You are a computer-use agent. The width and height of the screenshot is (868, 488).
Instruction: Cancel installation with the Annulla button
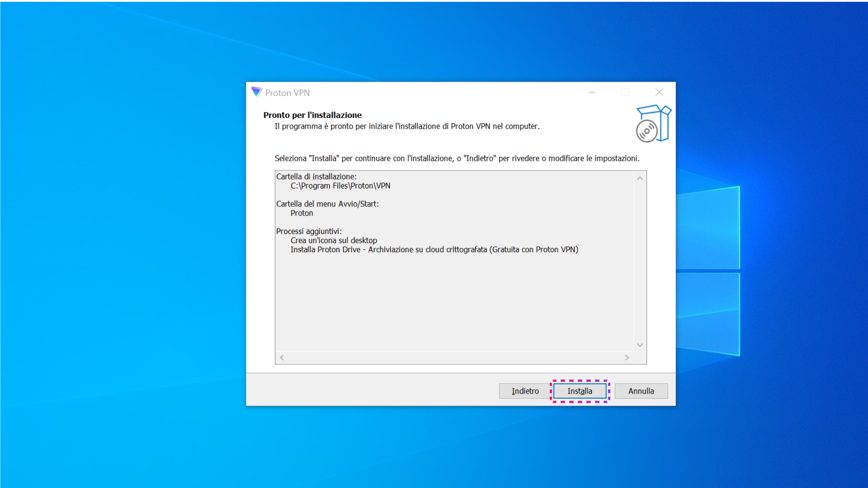coord(641,391)
